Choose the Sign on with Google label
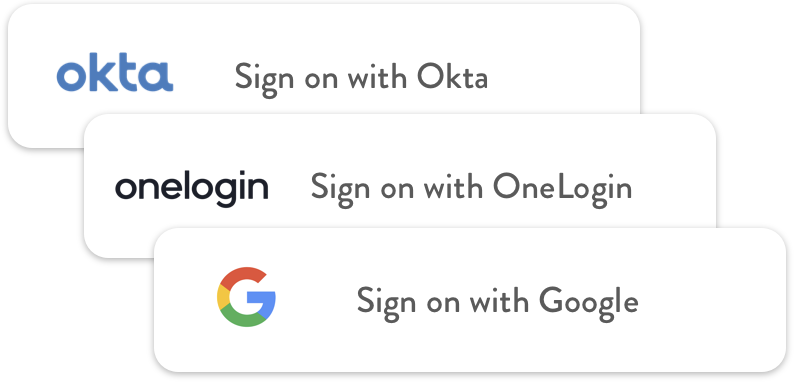This screenshot has width=796, height=384. (497, 302)
